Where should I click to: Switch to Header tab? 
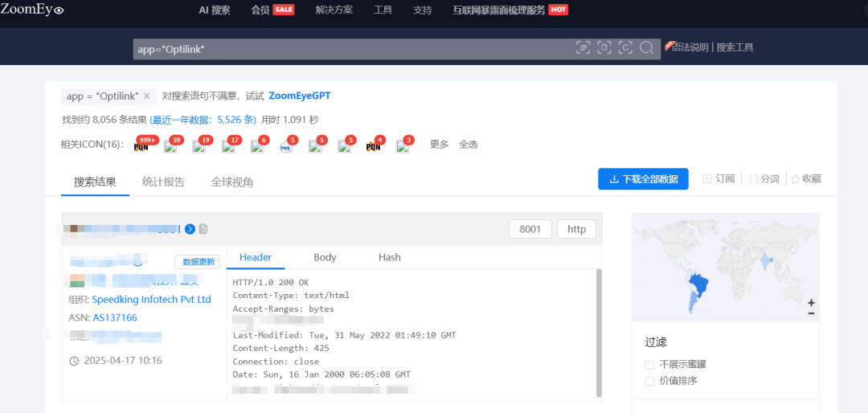click(x=255, y=257)
